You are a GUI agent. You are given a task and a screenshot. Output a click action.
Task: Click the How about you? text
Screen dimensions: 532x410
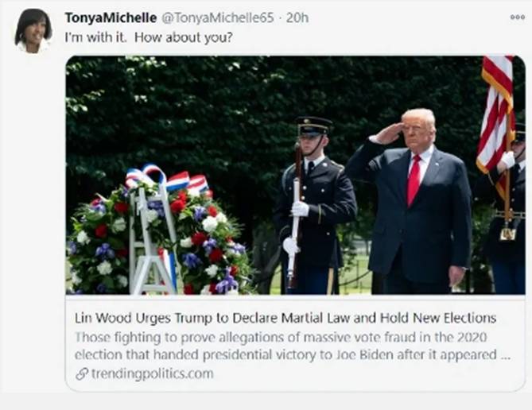pos(184,37)
